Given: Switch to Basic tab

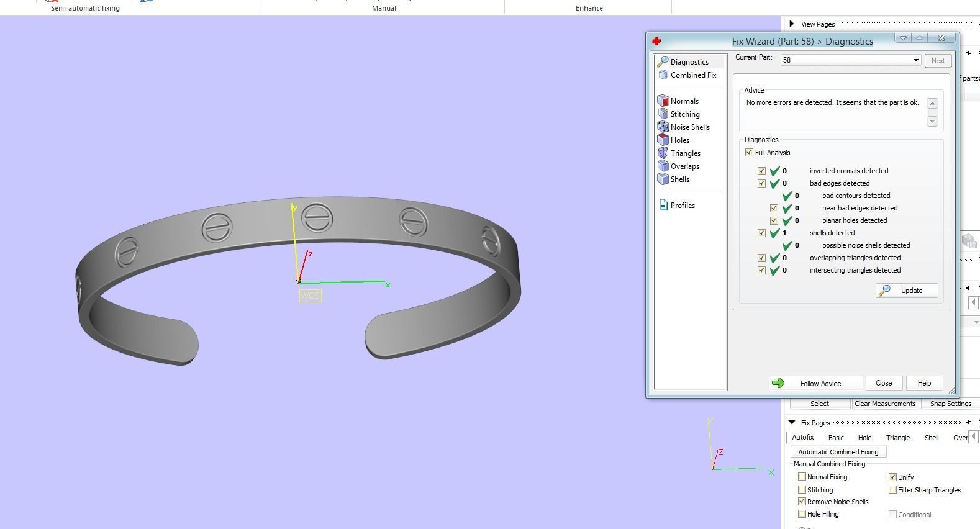Looking at the screenshot, I should tap(836, 438).
